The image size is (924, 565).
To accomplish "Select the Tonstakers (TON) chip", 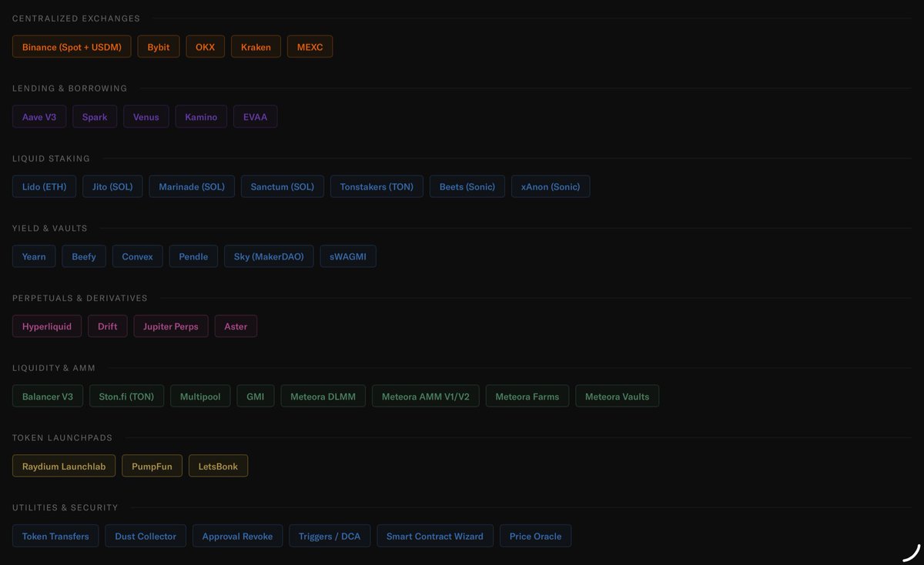I will (x=377, y=186).
